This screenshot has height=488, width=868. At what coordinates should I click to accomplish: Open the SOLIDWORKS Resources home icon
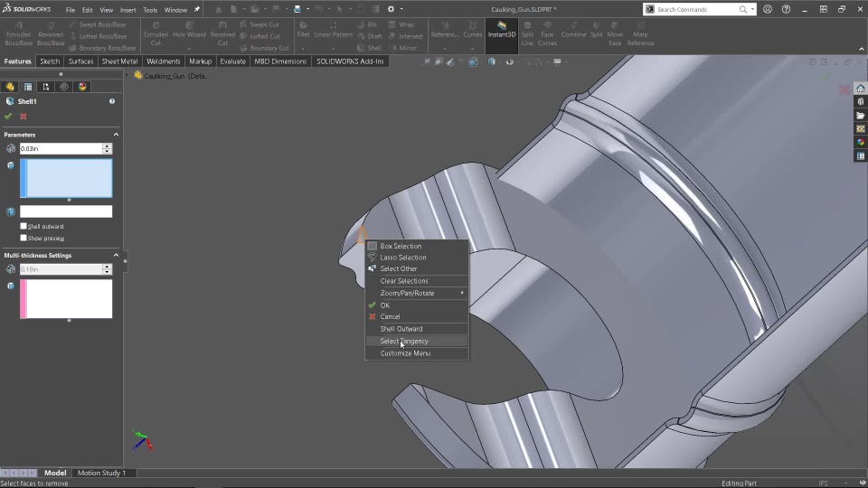coord(861,89)
